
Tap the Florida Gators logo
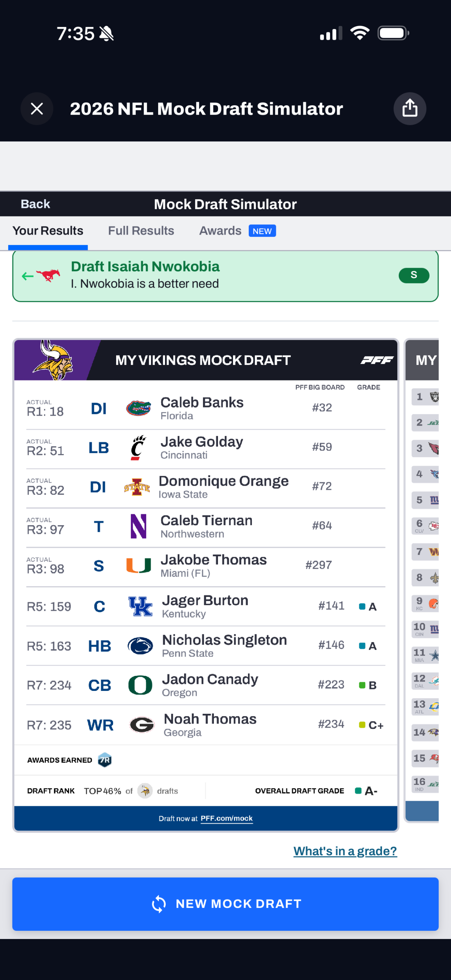point(138,409)
